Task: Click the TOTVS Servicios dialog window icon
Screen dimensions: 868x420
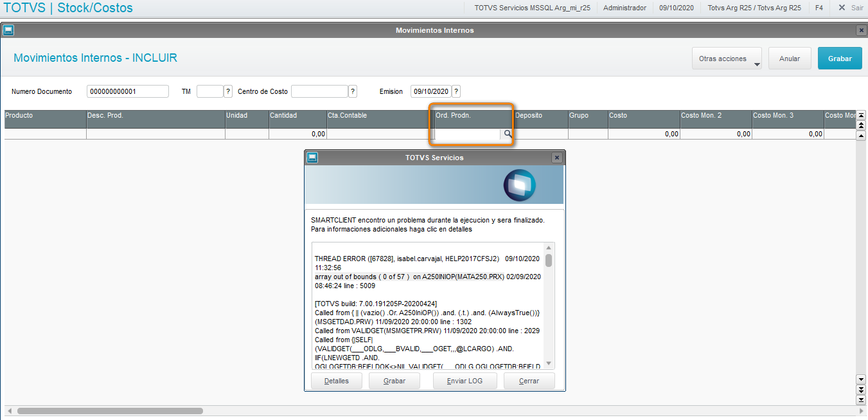Action: 312,158
